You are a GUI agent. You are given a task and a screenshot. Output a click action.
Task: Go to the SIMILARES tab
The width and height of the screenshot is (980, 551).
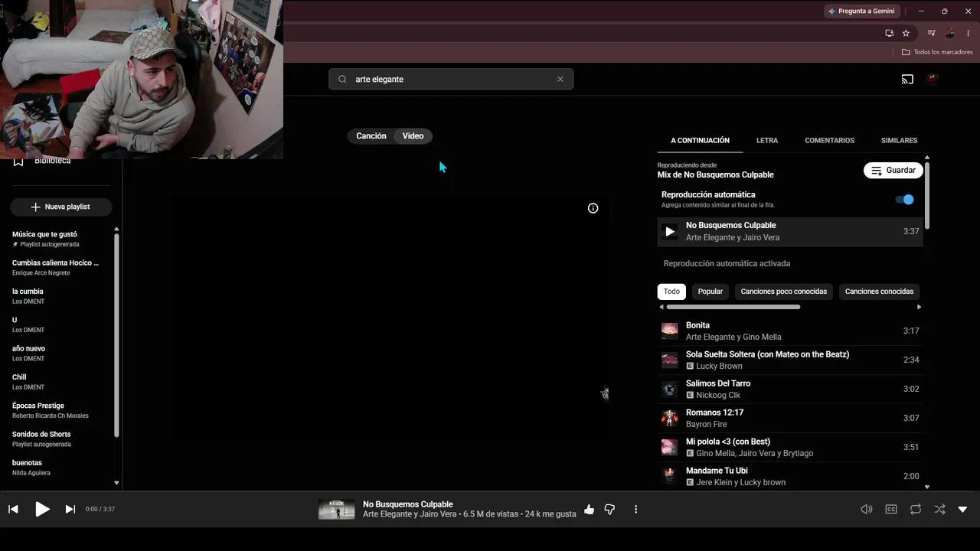click(899, 141)
